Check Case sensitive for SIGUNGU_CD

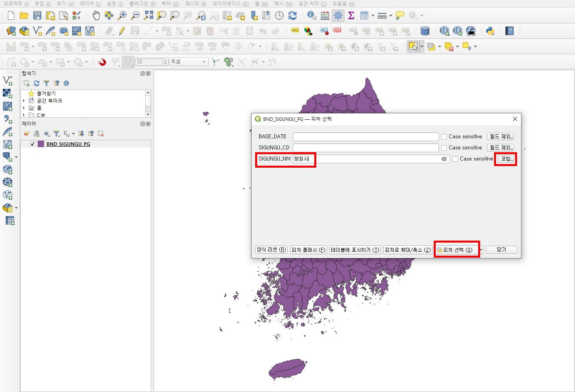pos(444,148)
